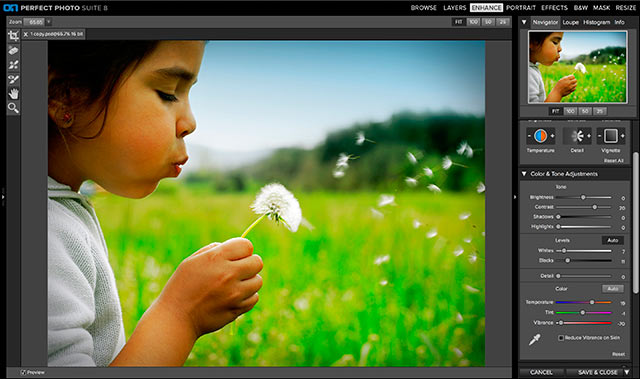Decrease Vignette with minus button

(600, 136)
